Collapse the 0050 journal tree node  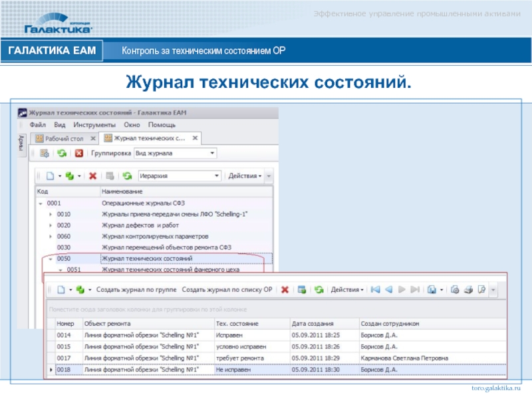[51, 258]
